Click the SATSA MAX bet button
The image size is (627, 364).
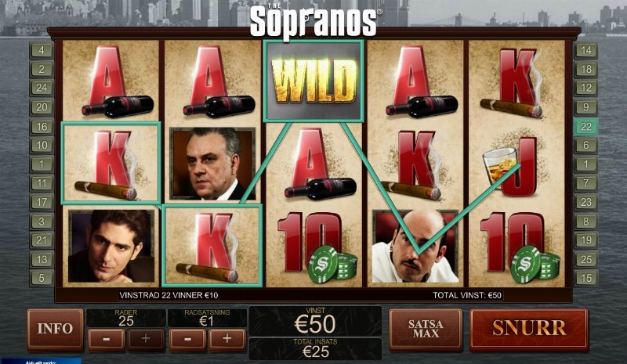coord(426,330)
